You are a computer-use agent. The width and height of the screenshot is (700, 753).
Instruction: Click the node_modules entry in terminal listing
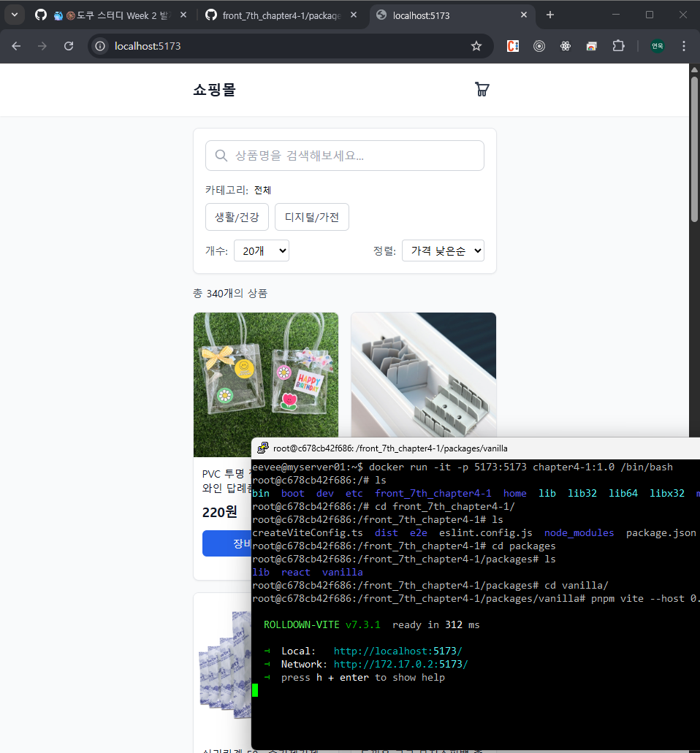coord(579,532)
